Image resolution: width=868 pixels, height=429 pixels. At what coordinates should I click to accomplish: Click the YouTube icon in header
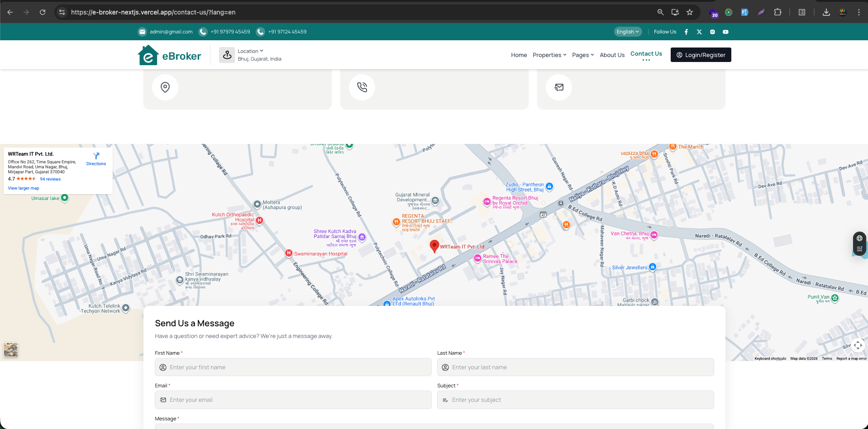click(725, 32)
